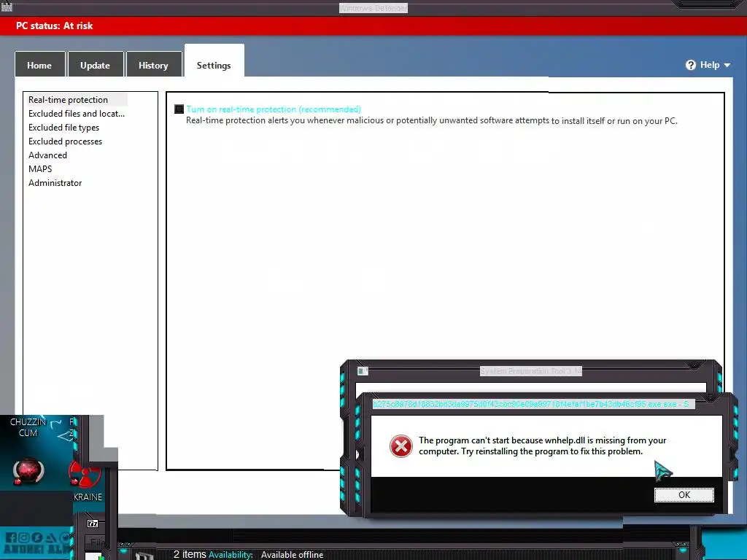Open the History tab
This screenshot has height=560, width=747.
click(x=153, y=65)
